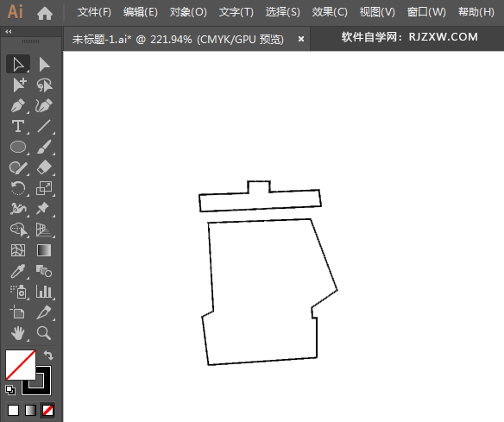Collapse the toolbar with double-arrow
The width and height of the screenshot is (504, 422).
(x=9, y=31)
